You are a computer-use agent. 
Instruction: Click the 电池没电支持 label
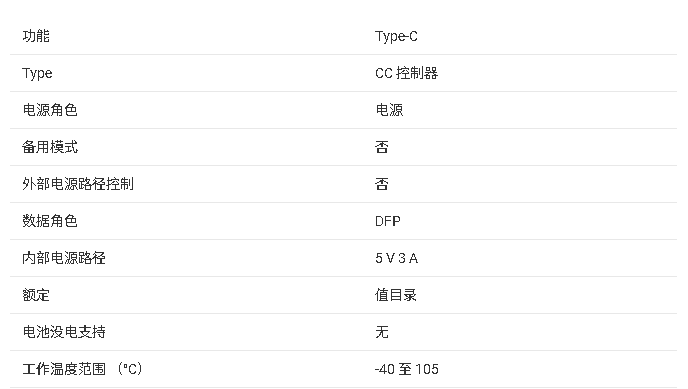(64, 332)
